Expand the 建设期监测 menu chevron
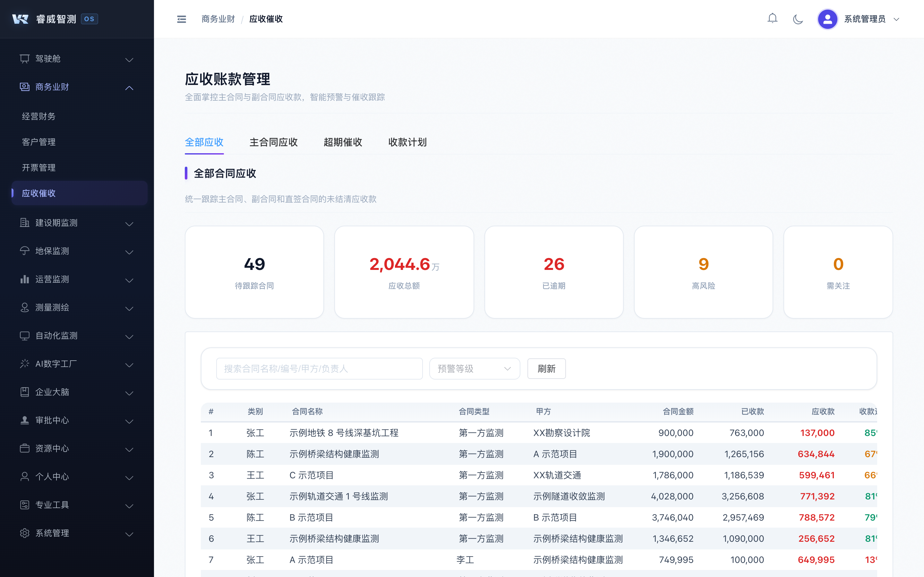924x577 pixels. point(129,224)
